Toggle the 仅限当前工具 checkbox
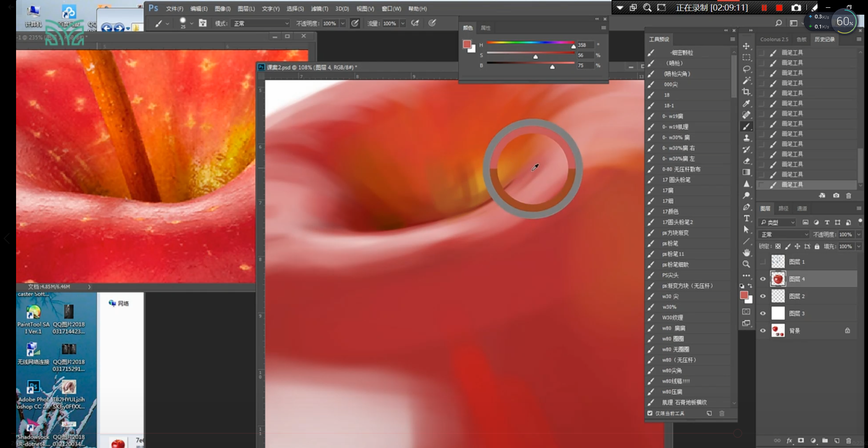Screen dimensions: 868x448 point(650,413)
